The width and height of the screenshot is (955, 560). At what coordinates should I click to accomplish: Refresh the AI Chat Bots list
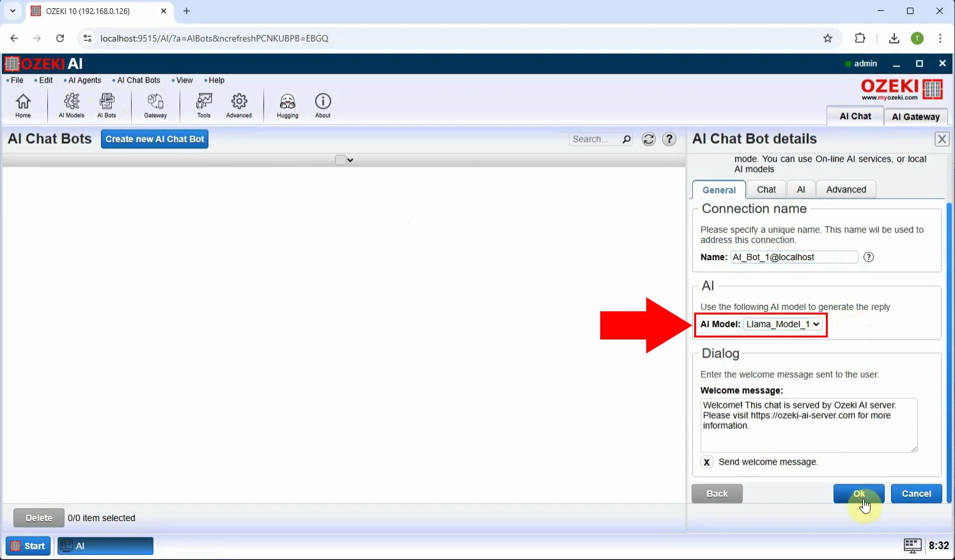pyautogui.click(x=649, y=139)
